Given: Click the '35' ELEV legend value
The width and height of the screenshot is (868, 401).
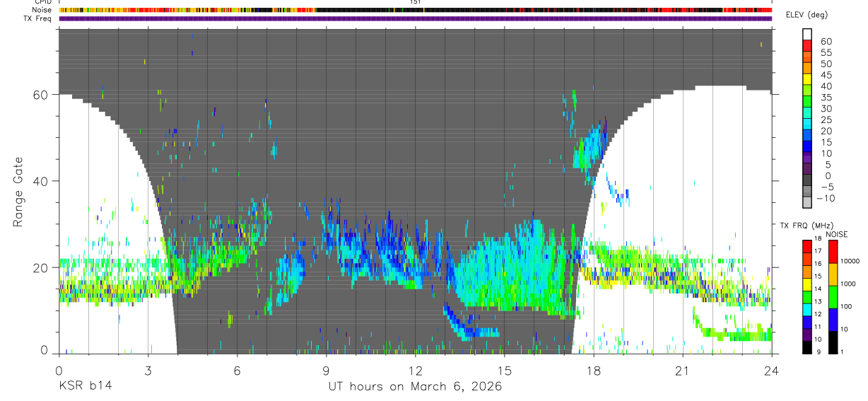Looking at the screenshot, I should pyautogui.click(x=826, y=98).
